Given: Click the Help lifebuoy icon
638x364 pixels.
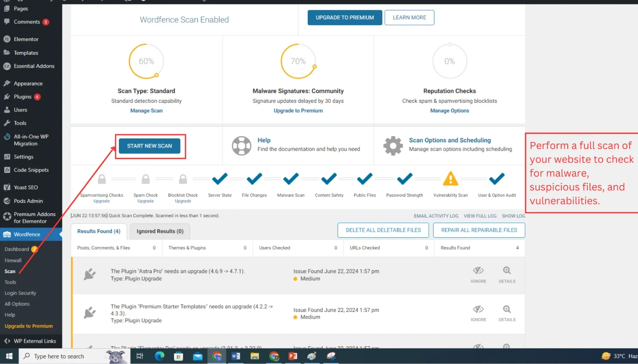Looking at the screenshot, I should (242, 146).
